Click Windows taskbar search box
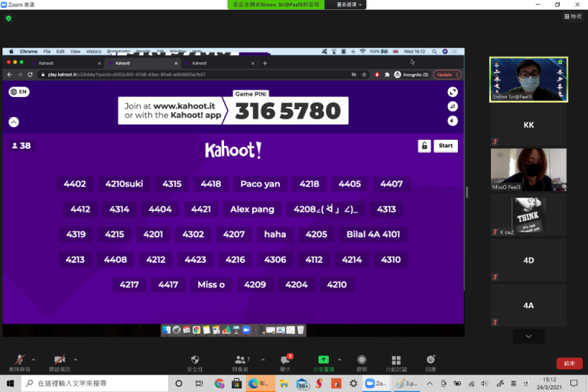588x392 pixels. coord(95,384)
